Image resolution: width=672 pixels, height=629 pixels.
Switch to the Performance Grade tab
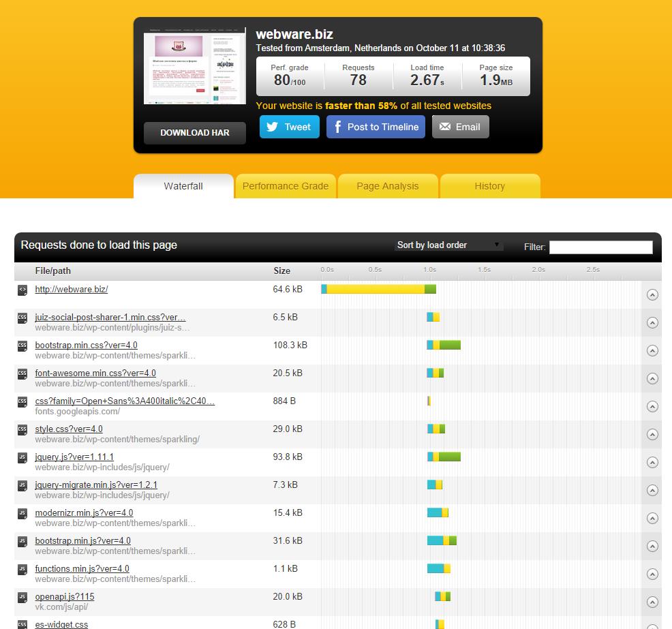tap(285, 186)
